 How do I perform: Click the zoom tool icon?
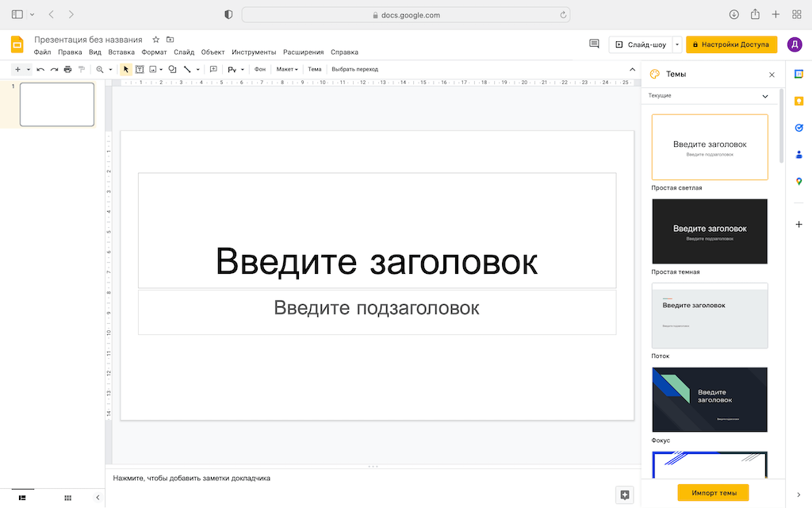(x=99, y=69)
